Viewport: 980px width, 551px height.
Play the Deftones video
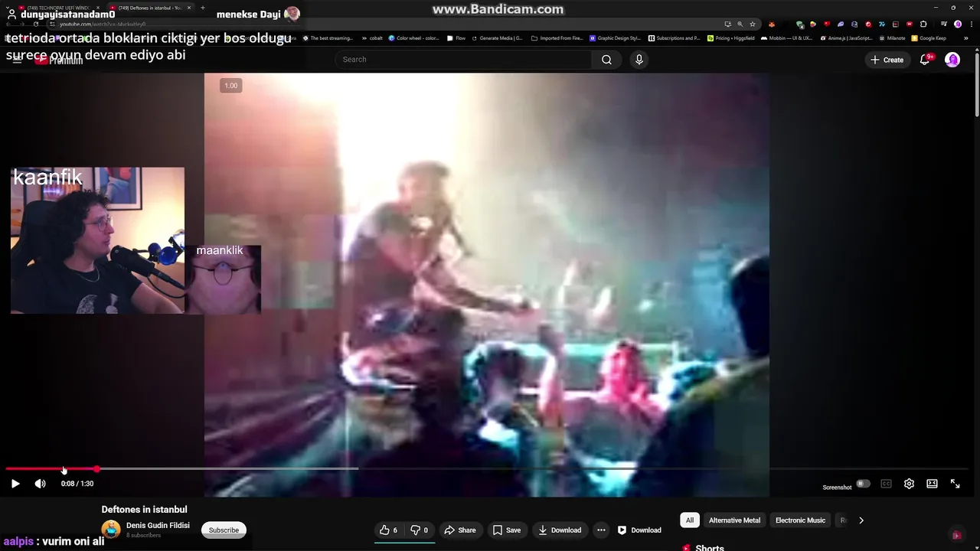tap(15, 484)
